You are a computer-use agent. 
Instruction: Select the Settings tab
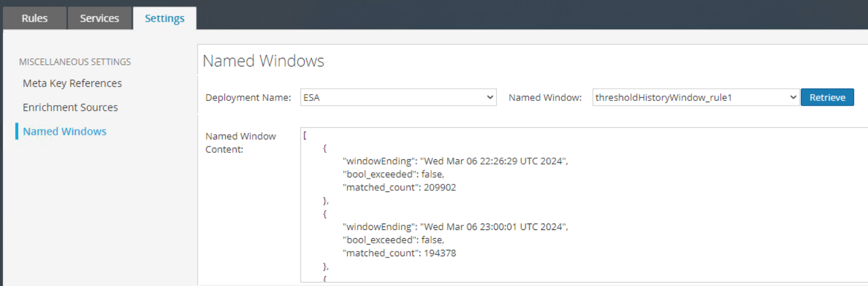click(x=164, y=18)
